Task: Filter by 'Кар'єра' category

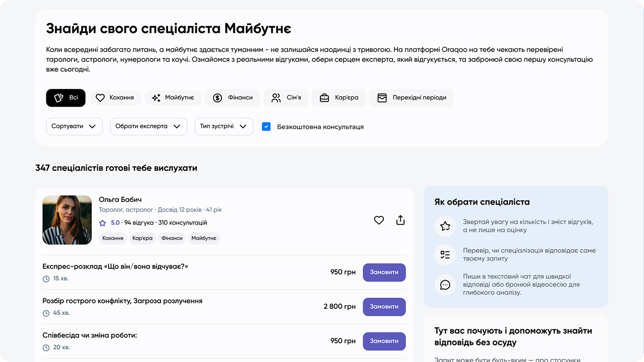Action: click(339, 98)
